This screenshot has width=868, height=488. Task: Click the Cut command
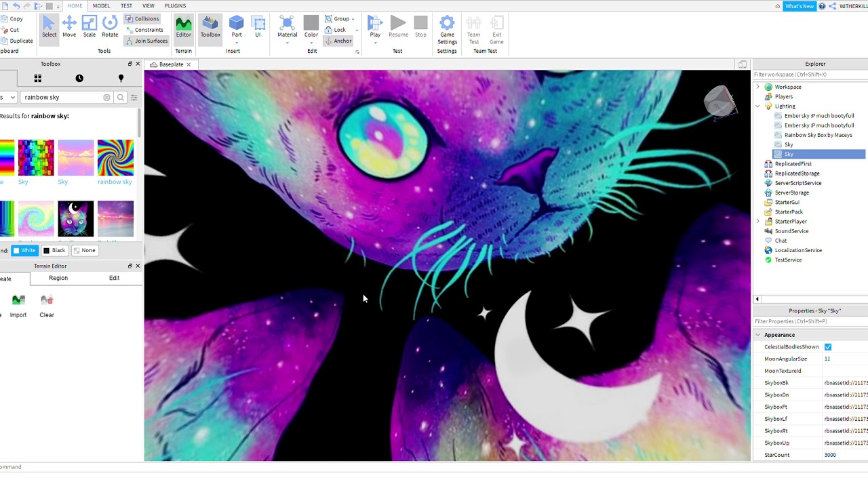(11, 30)
